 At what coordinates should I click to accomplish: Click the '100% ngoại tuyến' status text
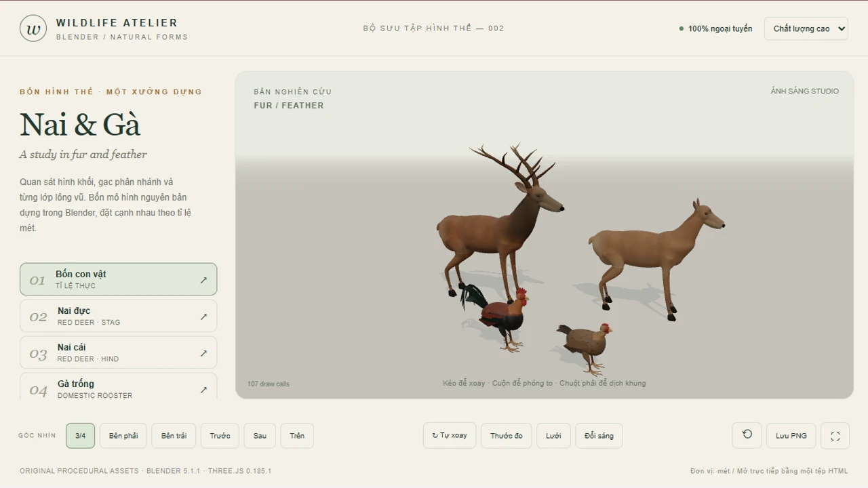(720, 28)
